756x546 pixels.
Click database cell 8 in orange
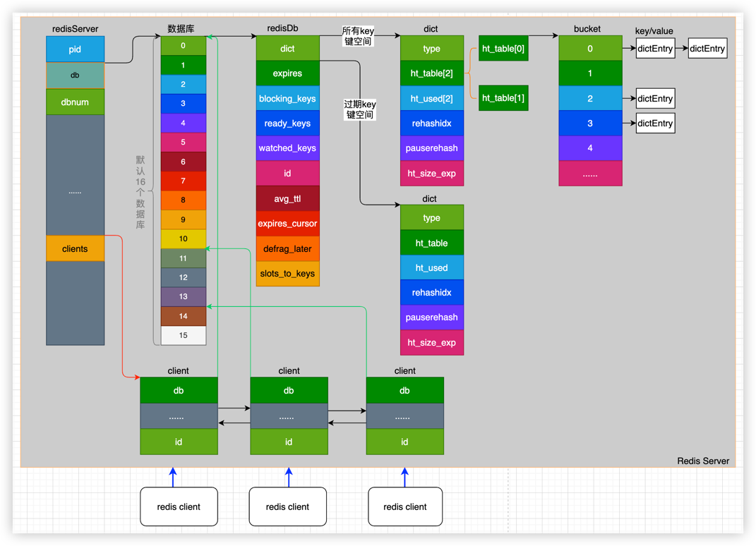click(184, 200)
